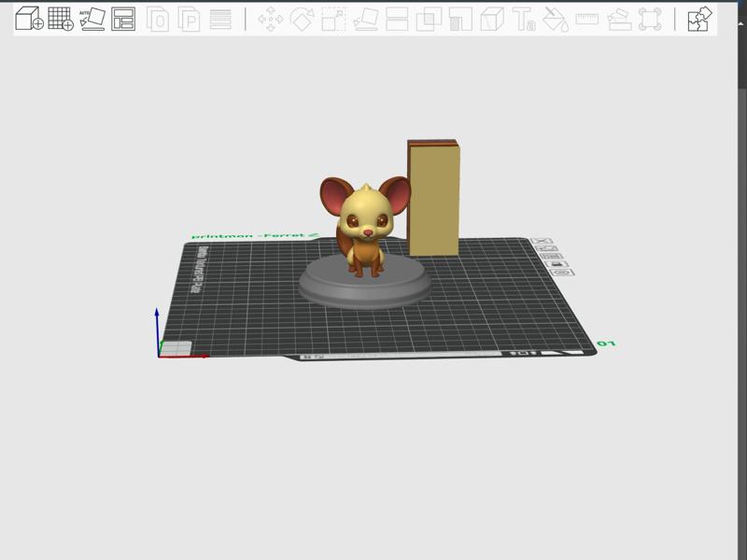Open the Color painting bucket tool
Screen dimensions: 747x560
pyautogui.click(x=555, y=19)
